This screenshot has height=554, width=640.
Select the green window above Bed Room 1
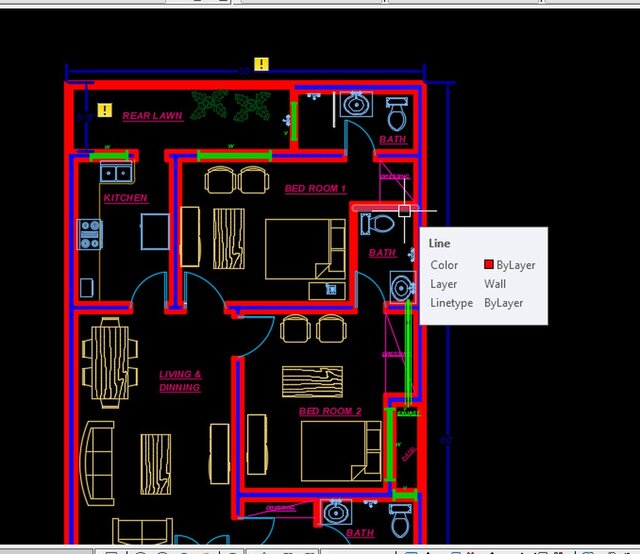coord(235,155)
